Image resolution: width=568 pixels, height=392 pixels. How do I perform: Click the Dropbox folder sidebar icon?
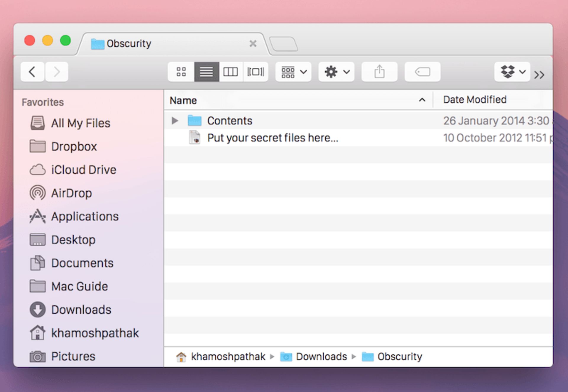tap(38, 146)
